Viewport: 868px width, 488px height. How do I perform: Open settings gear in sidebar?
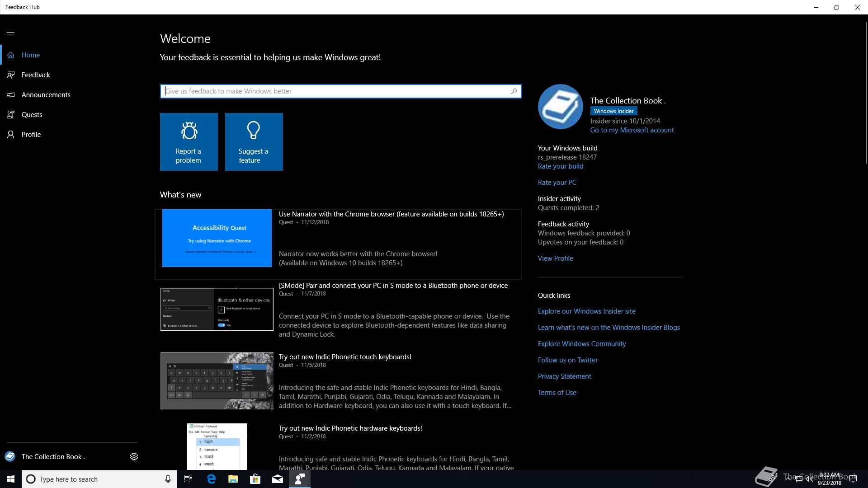(134, 457)
